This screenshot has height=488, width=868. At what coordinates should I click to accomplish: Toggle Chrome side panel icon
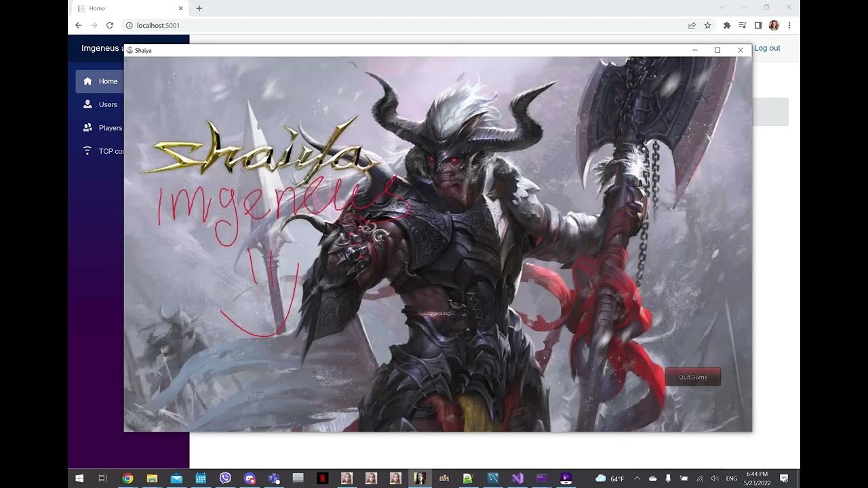pyautogui.click(x=758, y=25)
